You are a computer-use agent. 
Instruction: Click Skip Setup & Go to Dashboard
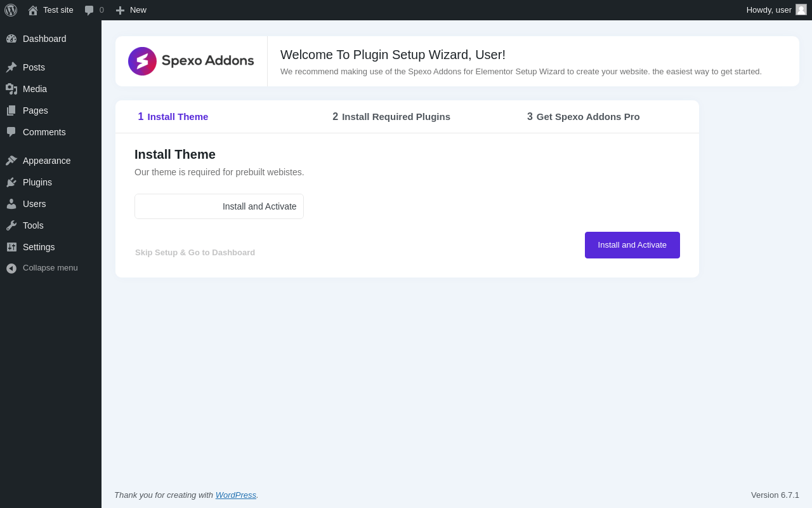[195, 253]
